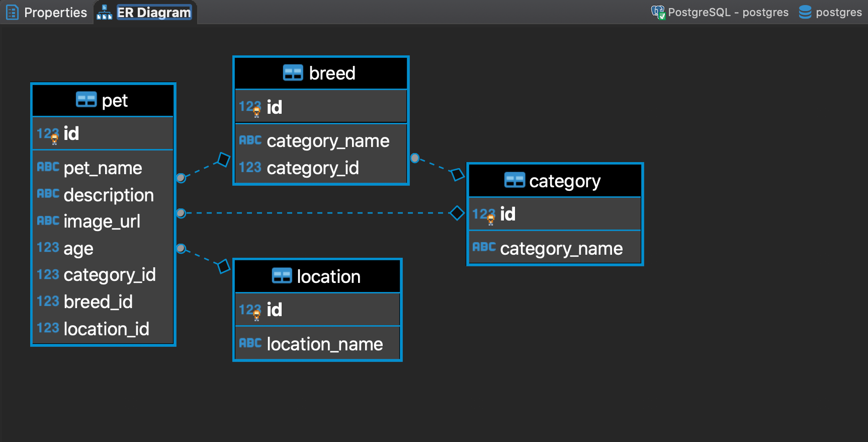This screenshot has height=442, width=868.
Task: Click the age column in pet
Action: (78, 249)
